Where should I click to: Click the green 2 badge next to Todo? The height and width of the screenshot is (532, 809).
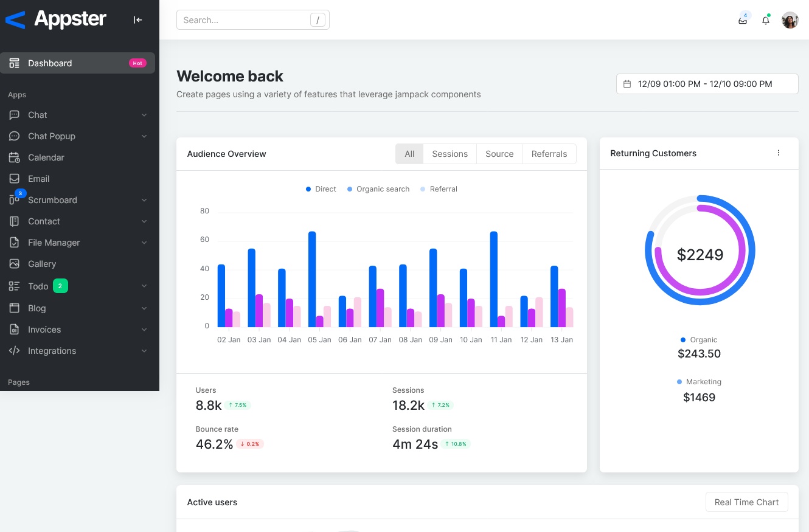click(x=60, y=286)
